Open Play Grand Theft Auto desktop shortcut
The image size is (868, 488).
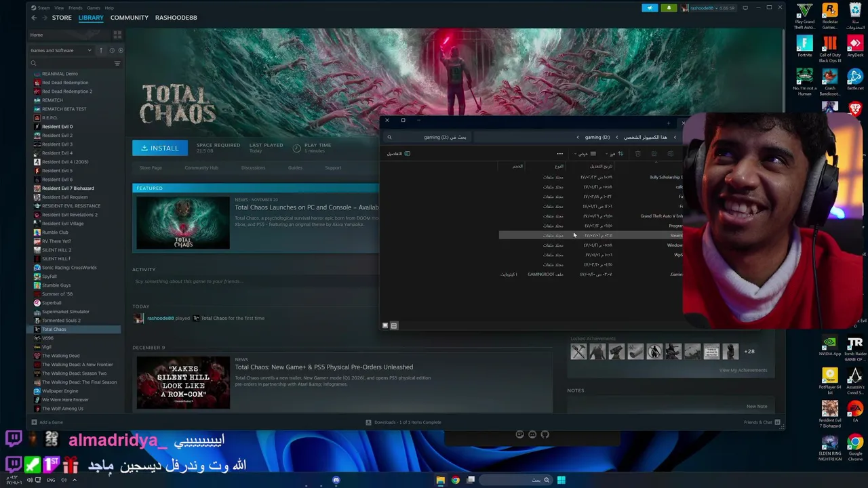point(804,17)
